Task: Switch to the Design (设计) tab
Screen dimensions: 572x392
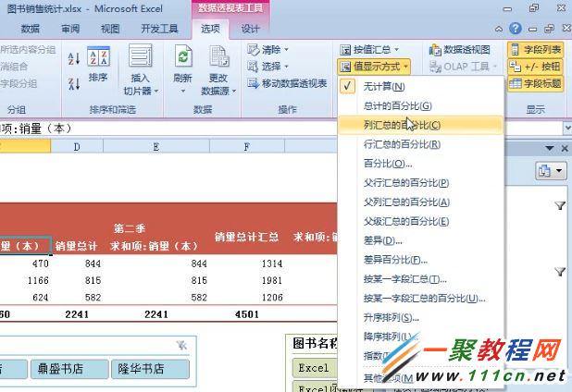Action: click(250, 29)
